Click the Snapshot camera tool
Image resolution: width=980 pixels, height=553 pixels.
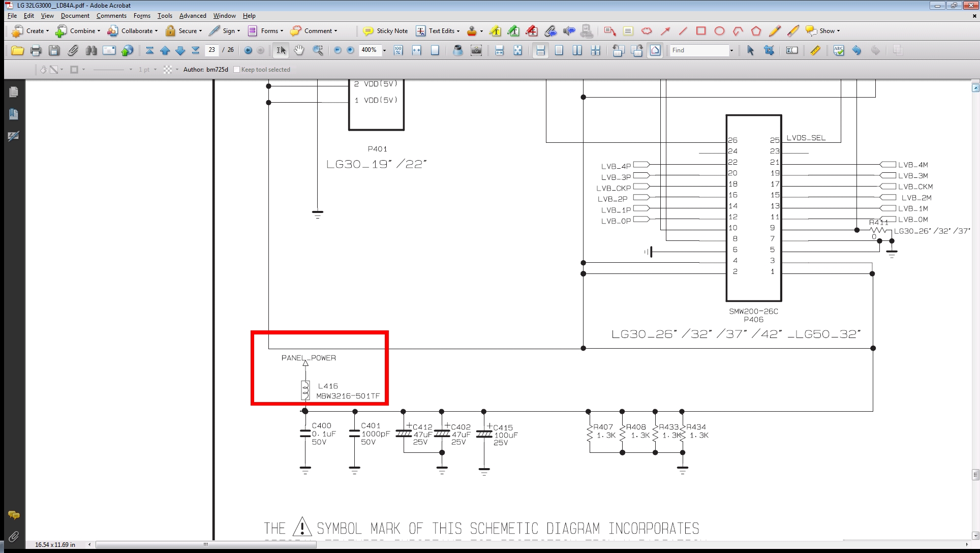(x=476, y=50)
